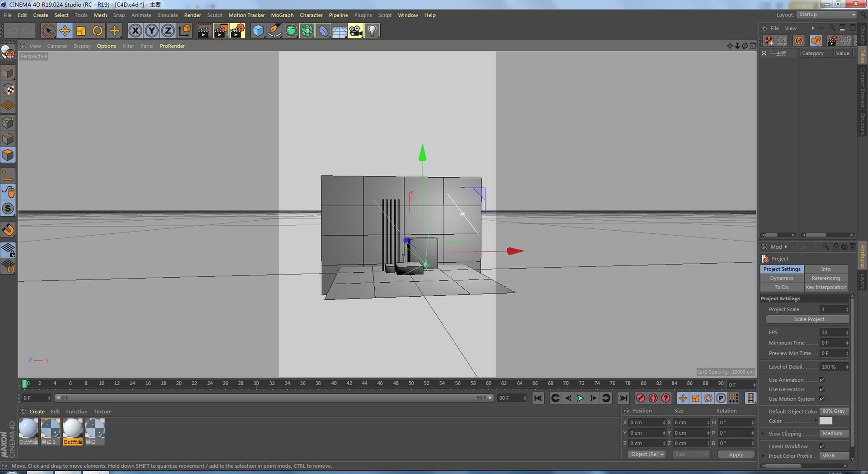Open material manager Texture menu
The height and width of the screenshot is (474, 868).
[x=102, y=412]
